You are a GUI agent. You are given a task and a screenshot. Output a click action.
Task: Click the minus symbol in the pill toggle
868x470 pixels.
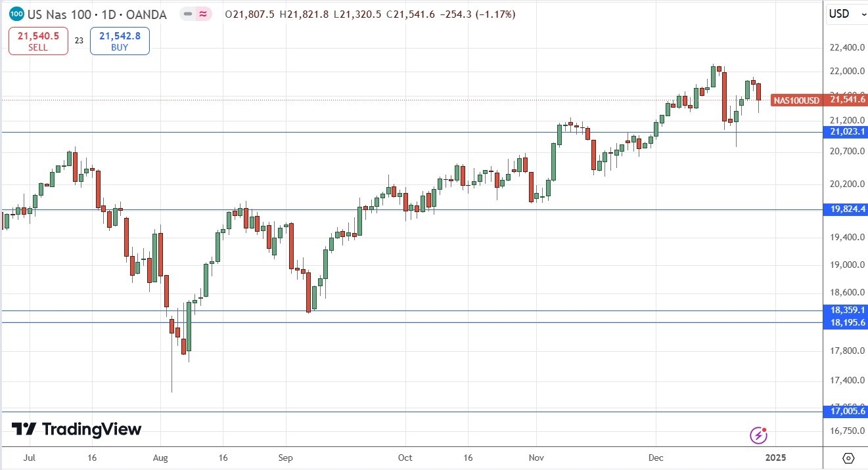coord(189,14)
